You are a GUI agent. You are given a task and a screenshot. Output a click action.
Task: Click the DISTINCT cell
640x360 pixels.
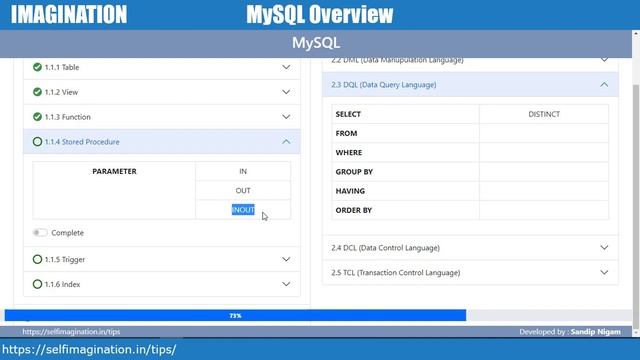544,114
